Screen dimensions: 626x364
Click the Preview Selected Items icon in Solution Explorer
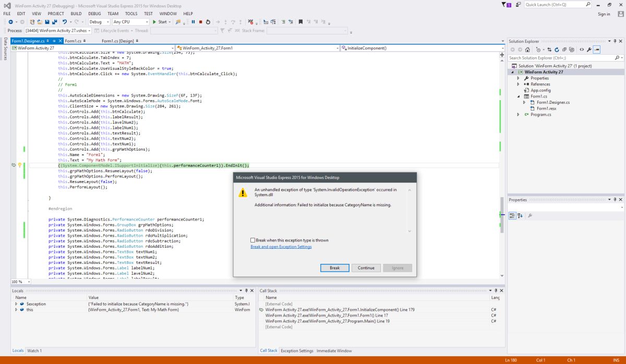(x=597, y=50)
